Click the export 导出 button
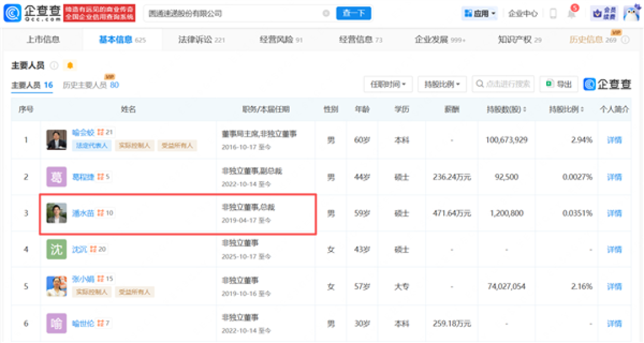The width and height of the screenshot is (644, 343). [x=559, y=84]
